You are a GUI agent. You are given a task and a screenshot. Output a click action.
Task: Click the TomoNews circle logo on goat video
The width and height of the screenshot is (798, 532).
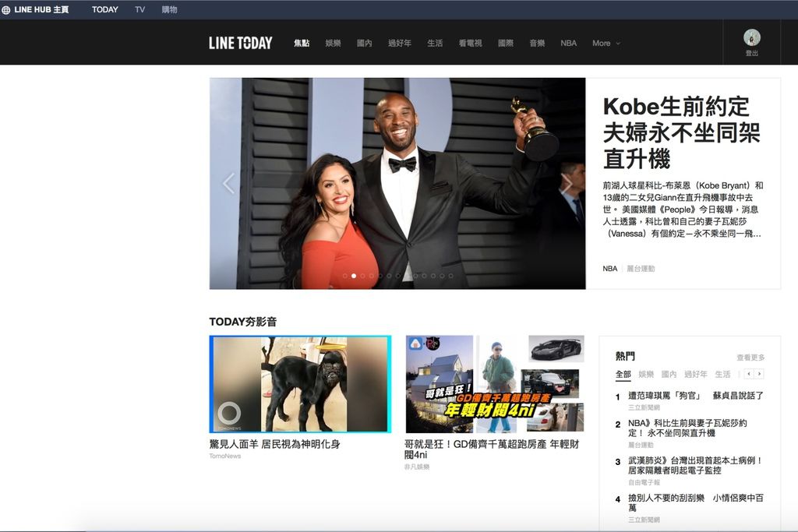pos(229,413)
